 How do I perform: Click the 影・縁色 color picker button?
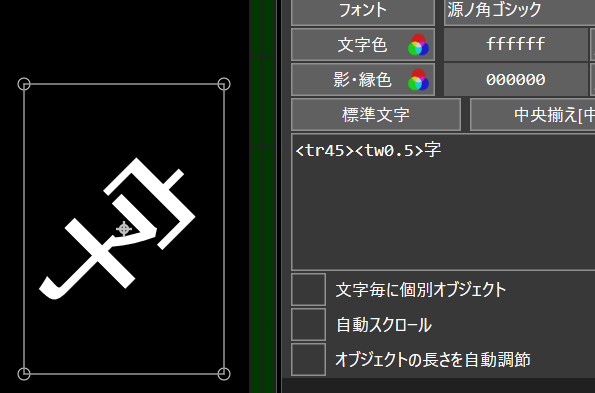363,79
